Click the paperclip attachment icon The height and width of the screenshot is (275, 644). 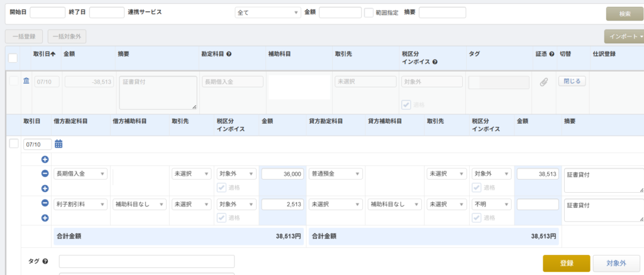coord(544,82)
